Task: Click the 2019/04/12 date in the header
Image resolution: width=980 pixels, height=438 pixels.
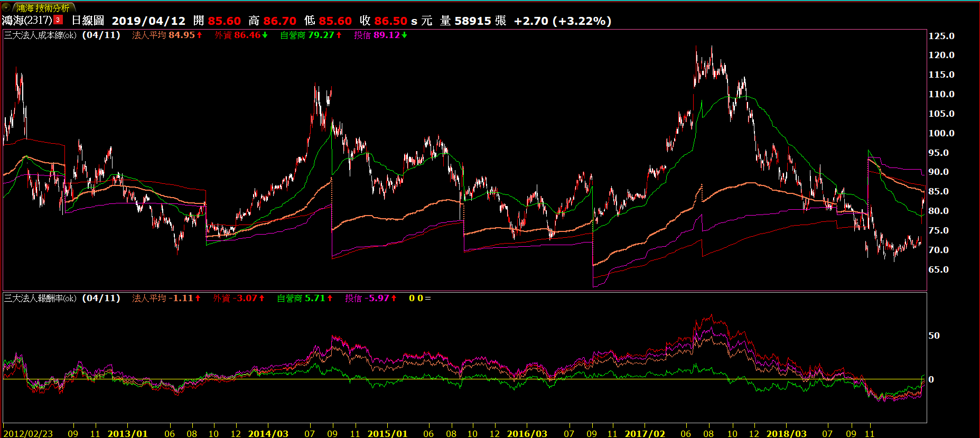Action: click(148, 21)
